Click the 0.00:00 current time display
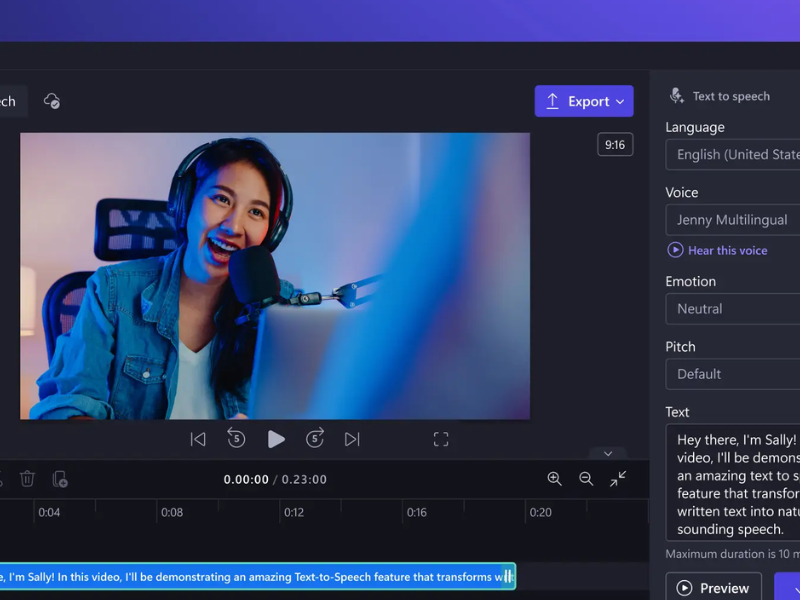Image resolution: width=800 pixels, height=600 pixels. tap(246, 480)
